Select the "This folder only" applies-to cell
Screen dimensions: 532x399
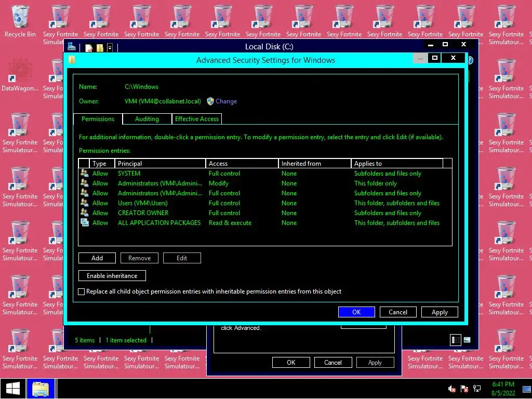tap(375, 183)
